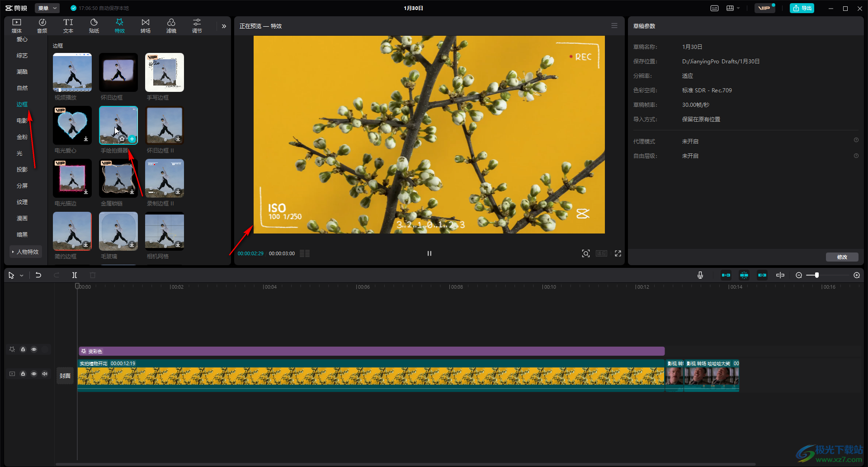Viewport: 868px width, 467px height.
Task: Select the 潮酷 effect category
Action: 22,72
